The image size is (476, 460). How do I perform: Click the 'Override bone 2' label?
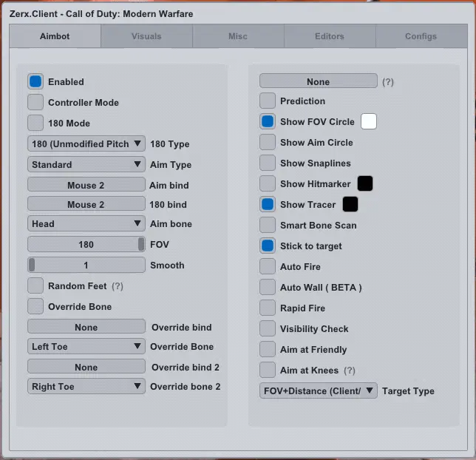186,387
